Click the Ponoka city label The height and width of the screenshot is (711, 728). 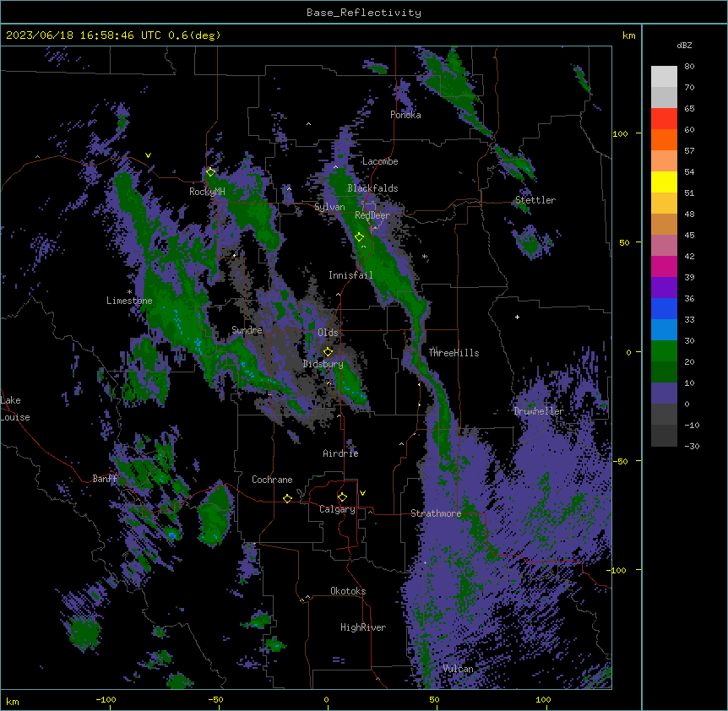(405, 115)
